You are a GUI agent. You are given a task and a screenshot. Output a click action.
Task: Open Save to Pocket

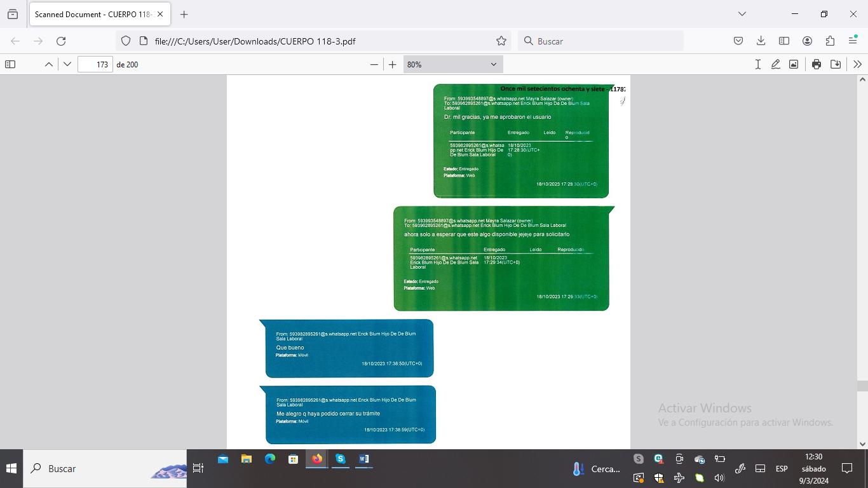pyautogui.click(x=738, y=41)
